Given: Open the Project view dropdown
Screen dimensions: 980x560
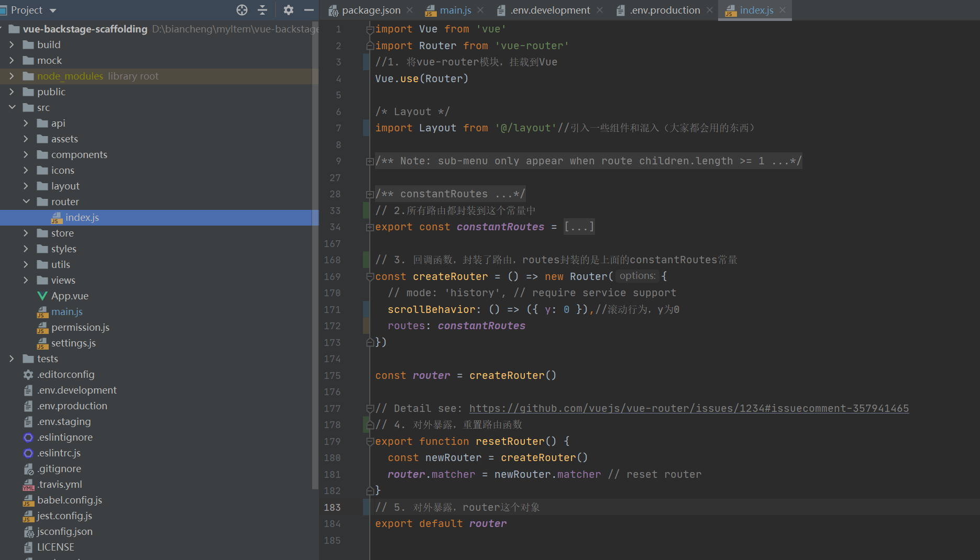Looking at the screenshot, I should pos(52,10).
